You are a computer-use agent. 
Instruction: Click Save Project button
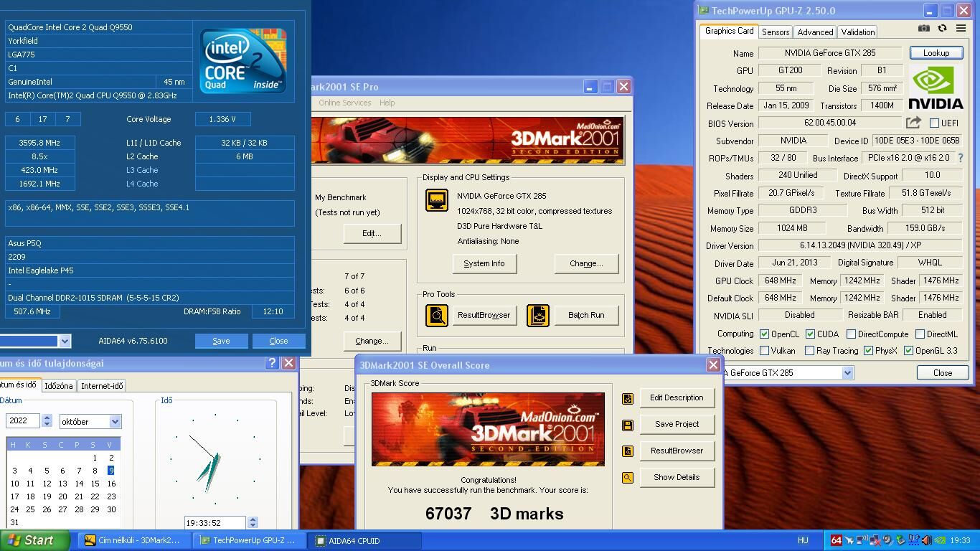tap(677, 424)
